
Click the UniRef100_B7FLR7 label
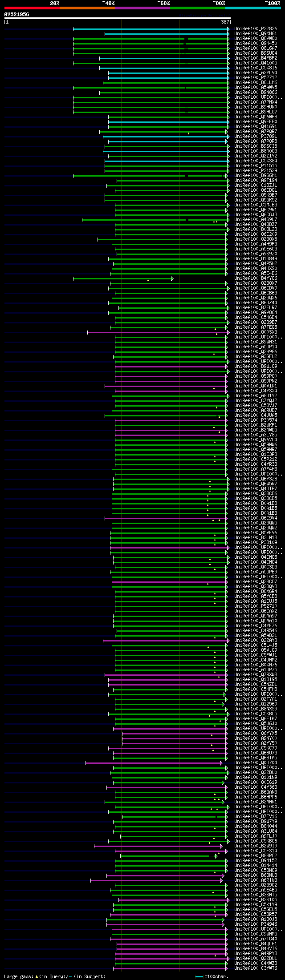point(256,308)
